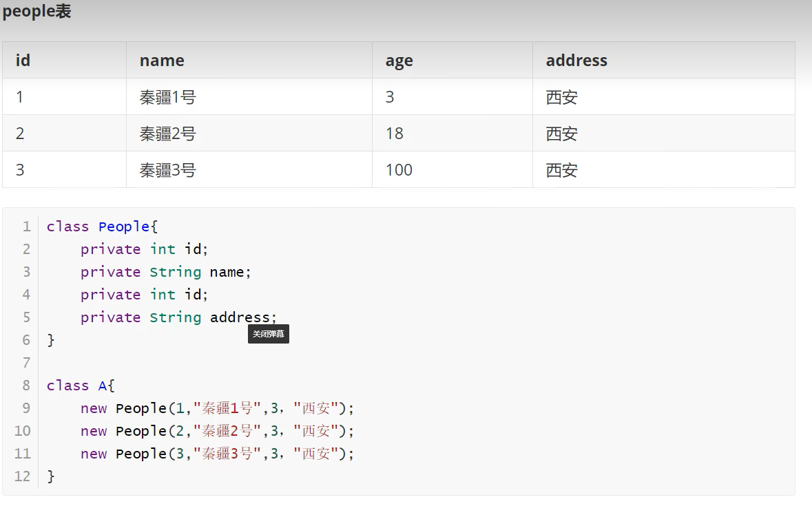Click the name column header
Viewport: 812px width, 506px height.
click(x=162, y=61)
